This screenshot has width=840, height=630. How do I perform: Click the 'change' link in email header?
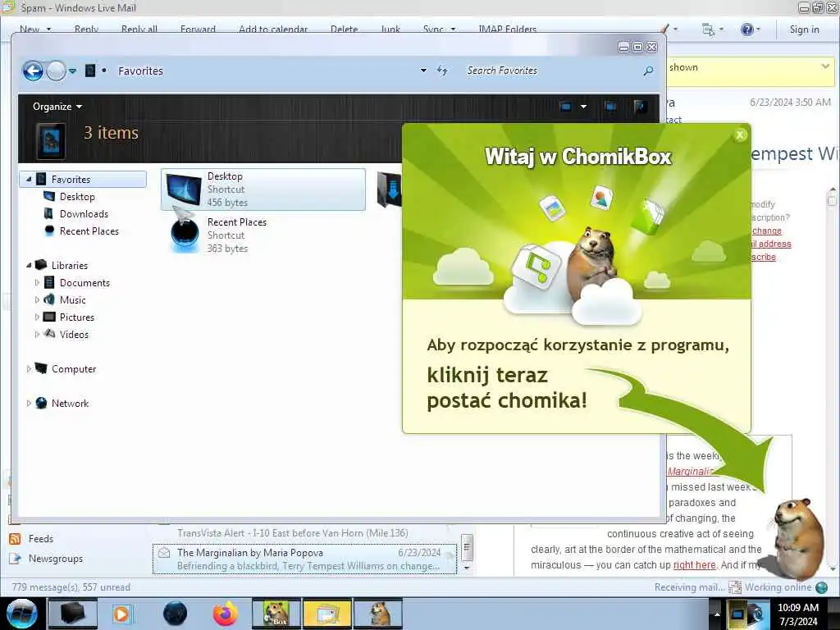767,231
